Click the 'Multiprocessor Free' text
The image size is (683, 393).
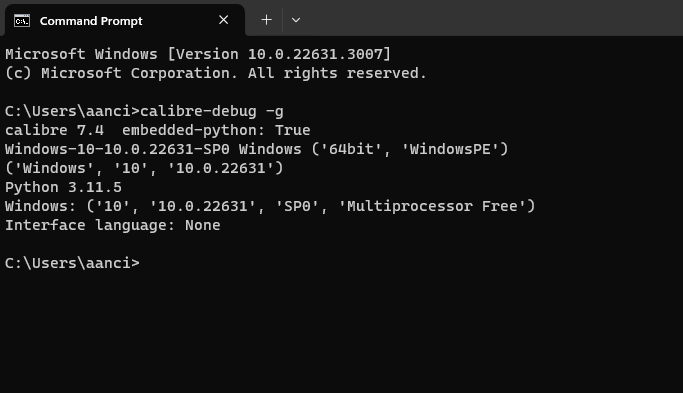tap(437, 206)
